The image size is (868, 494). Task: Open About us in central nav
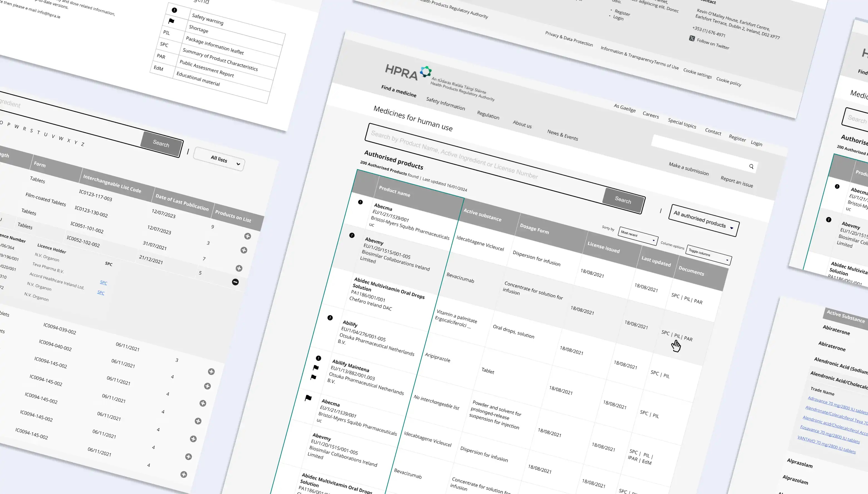(x=522, y=124)
